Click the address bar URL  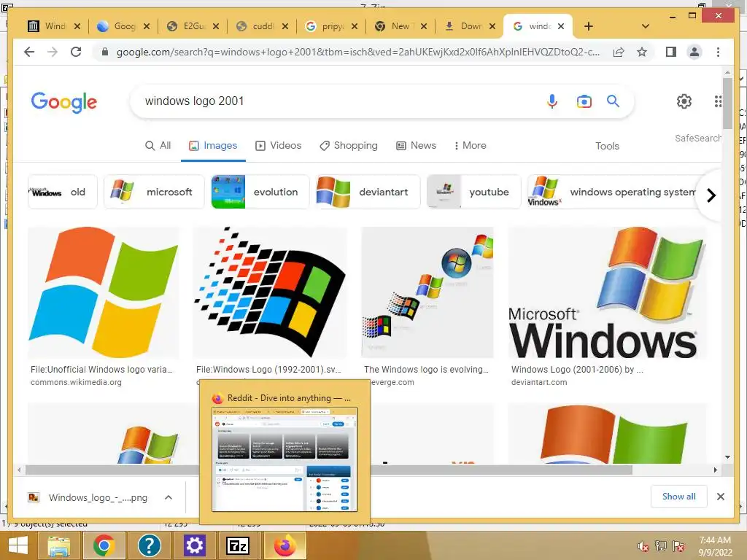tap(358, 52)
